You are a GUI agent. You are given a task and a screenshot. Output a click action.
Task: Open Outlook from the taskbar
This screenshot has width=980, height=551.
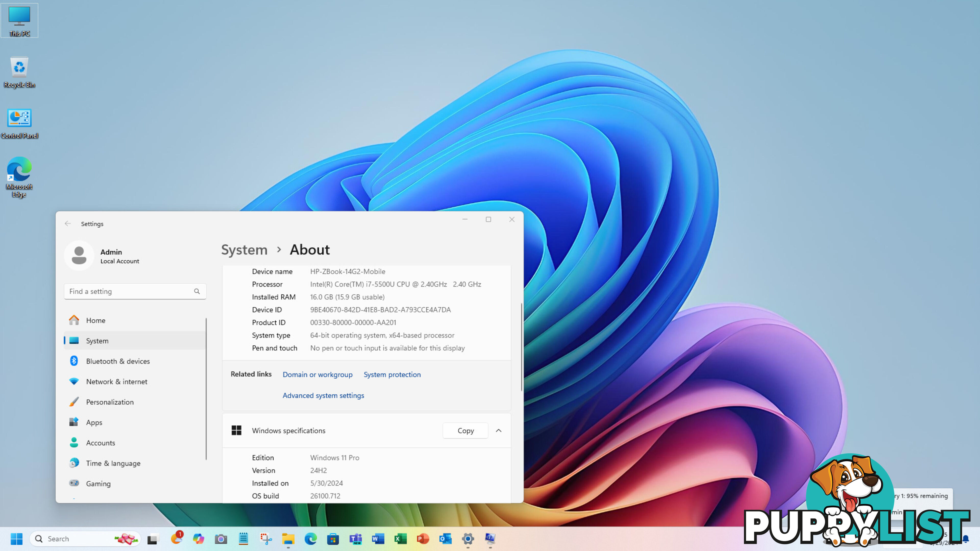coord(445,539)
